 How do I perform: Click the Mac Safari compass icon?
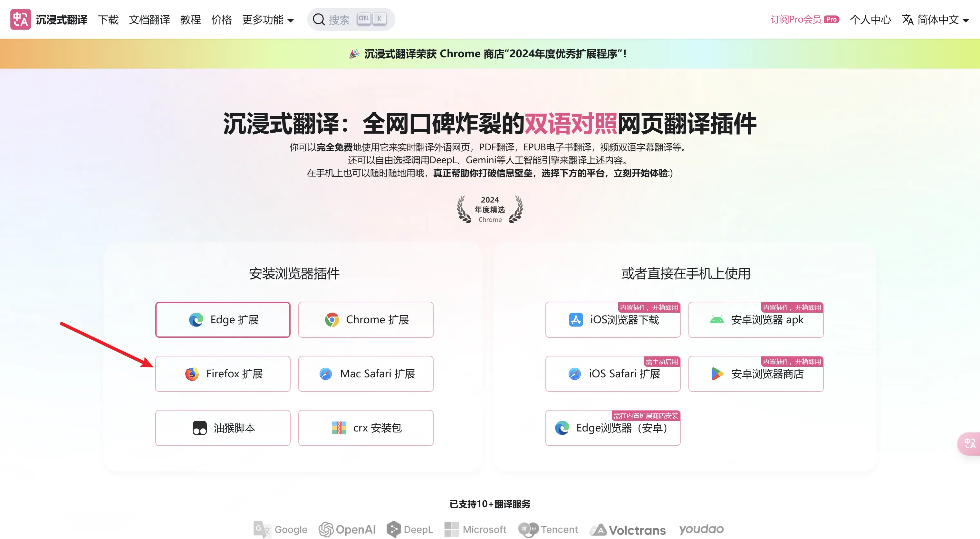point(326,374)
